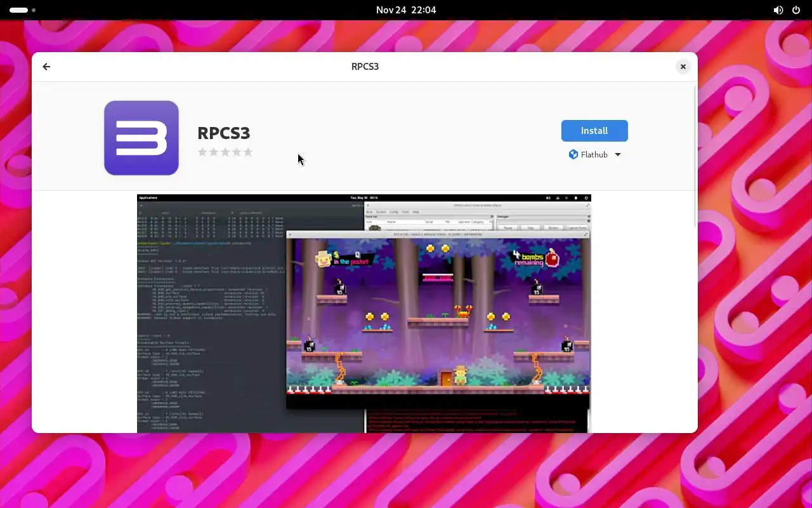Click the Flathub cube icon

[573, 154]
